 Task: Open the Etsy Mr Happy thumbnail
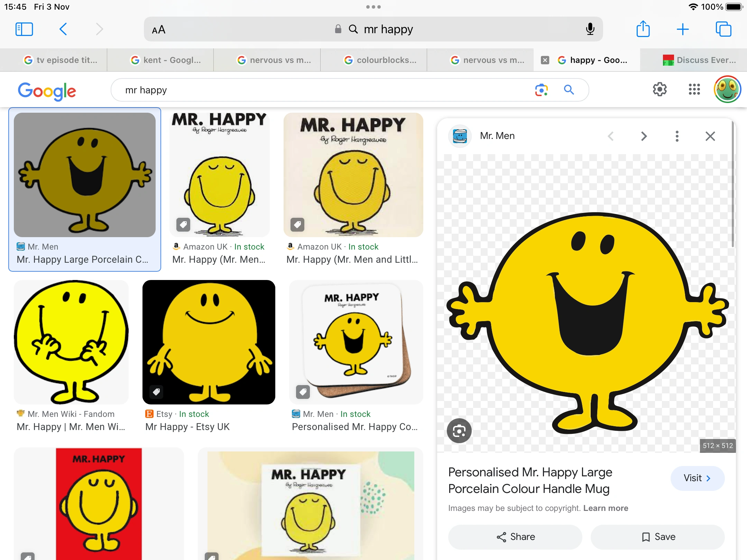point(209,342)
